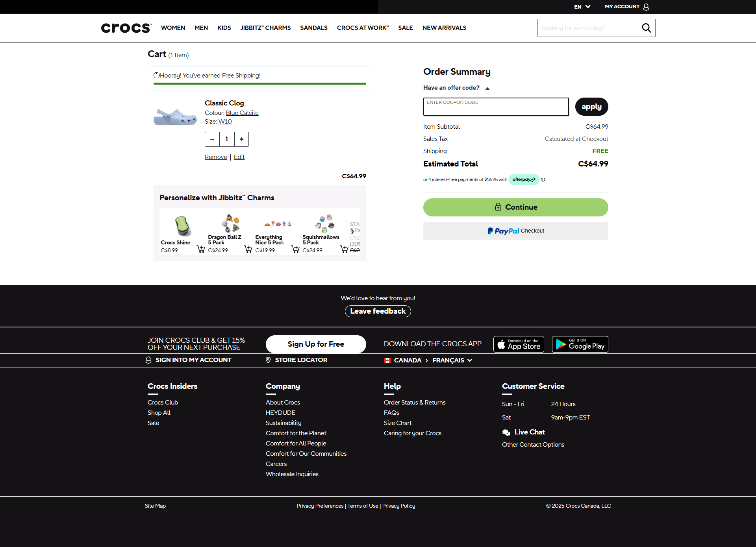
Task: Focus the coupon code field
Action: coord(496,107)
